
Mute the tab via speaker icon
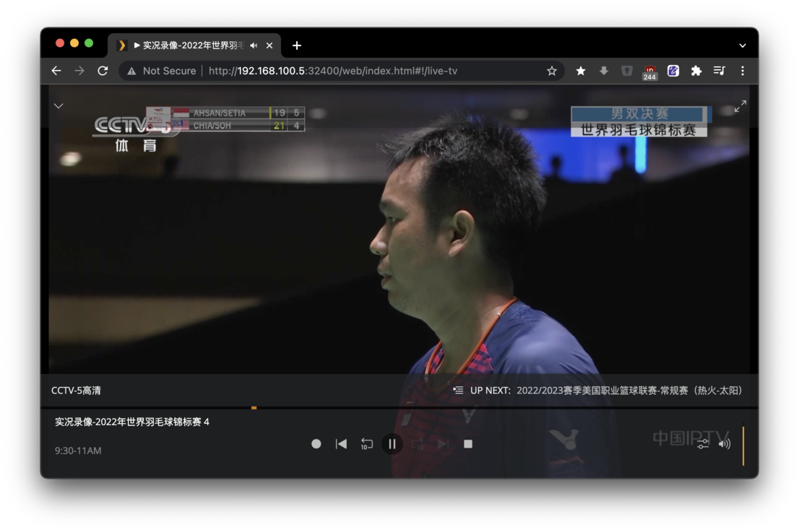[254, 45]
